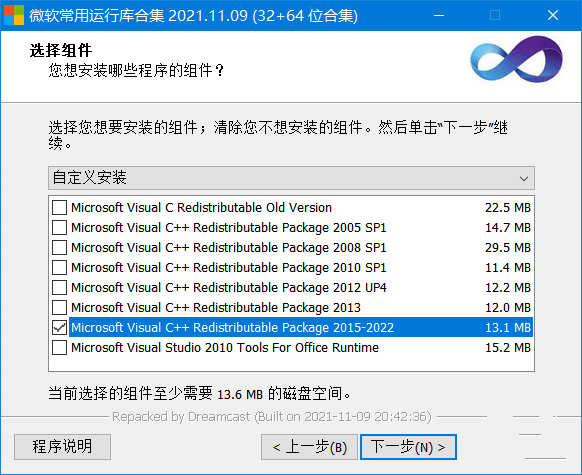This screenshot has height=475, width=582.
Task: Click the Microsoft logo icon in title bar
Action: click(x=14, y=15)
